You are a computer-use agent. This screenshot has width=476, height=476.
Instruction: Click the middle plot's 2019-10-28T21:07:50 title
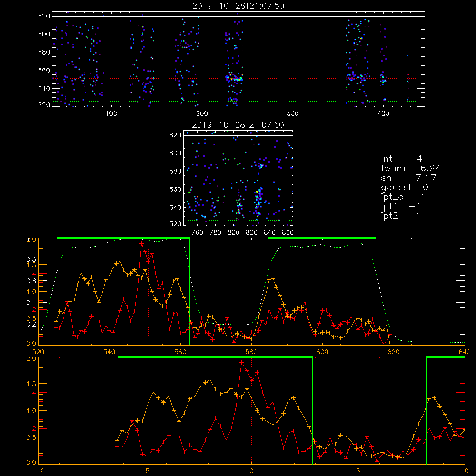[238, 125]
